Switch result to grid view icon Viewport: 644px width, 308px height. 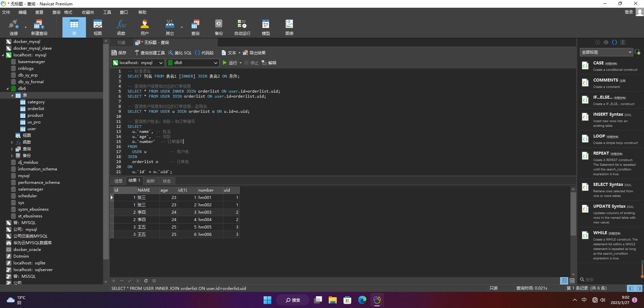click(x=564, y=281)
